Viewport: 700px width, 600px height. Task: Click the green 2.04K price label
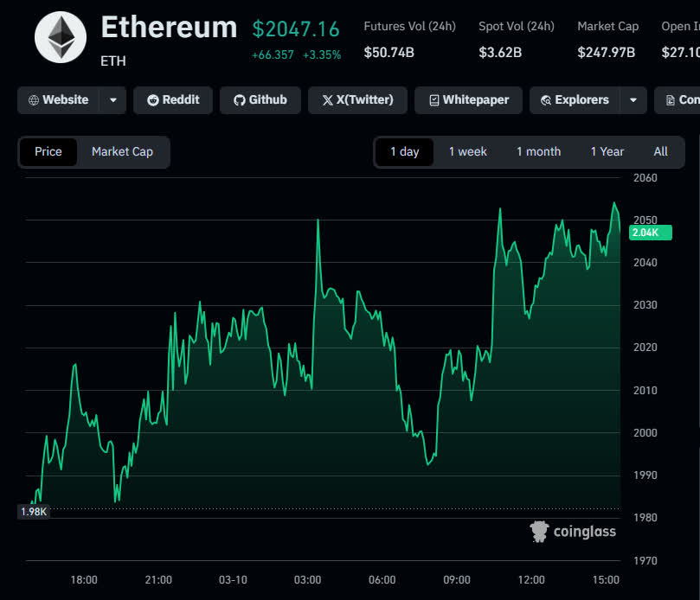pyautogui.click(x=645, y=233)
